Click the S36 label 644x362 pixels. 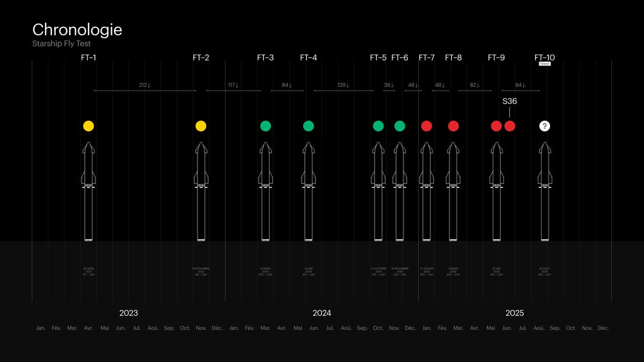point(509,101)
